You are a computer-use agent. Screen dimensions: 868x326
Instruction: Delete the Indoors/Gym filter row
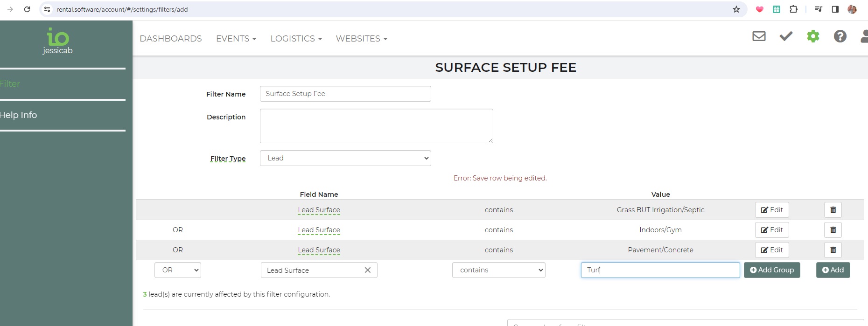coord(833,230)
